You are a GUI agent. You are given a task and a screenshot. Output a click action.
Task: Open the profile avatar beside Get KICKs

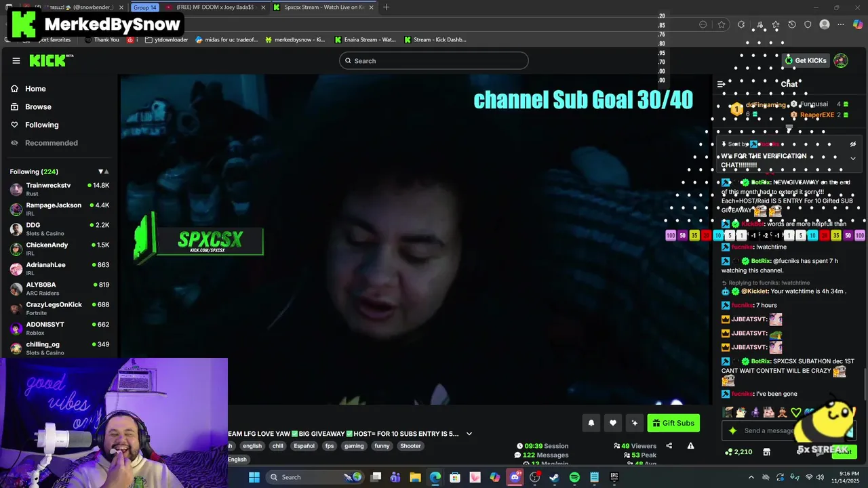point(841,60)
